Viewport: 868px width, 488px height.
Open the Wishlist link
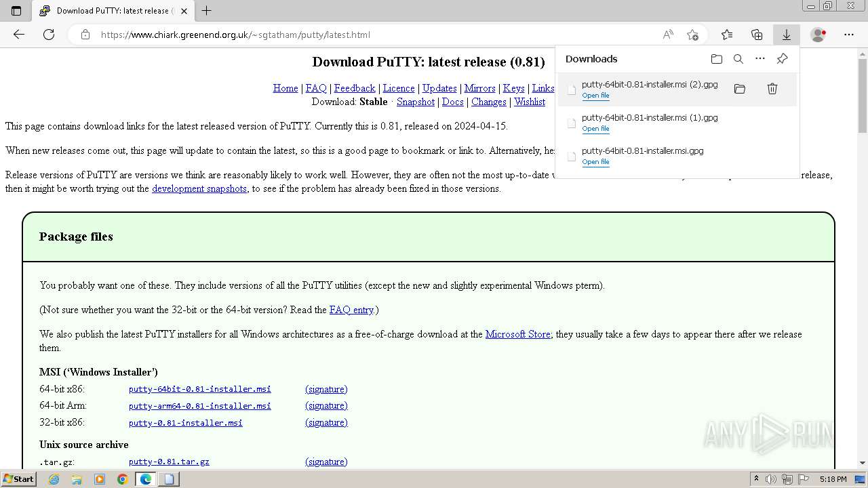[x=530, y=102]
